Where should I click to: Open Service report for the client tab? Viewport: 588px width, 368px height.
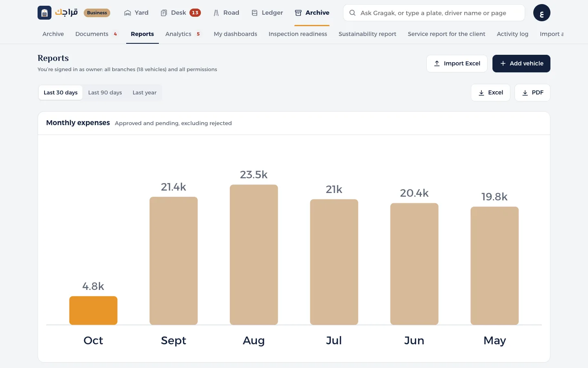coord(446,34)
